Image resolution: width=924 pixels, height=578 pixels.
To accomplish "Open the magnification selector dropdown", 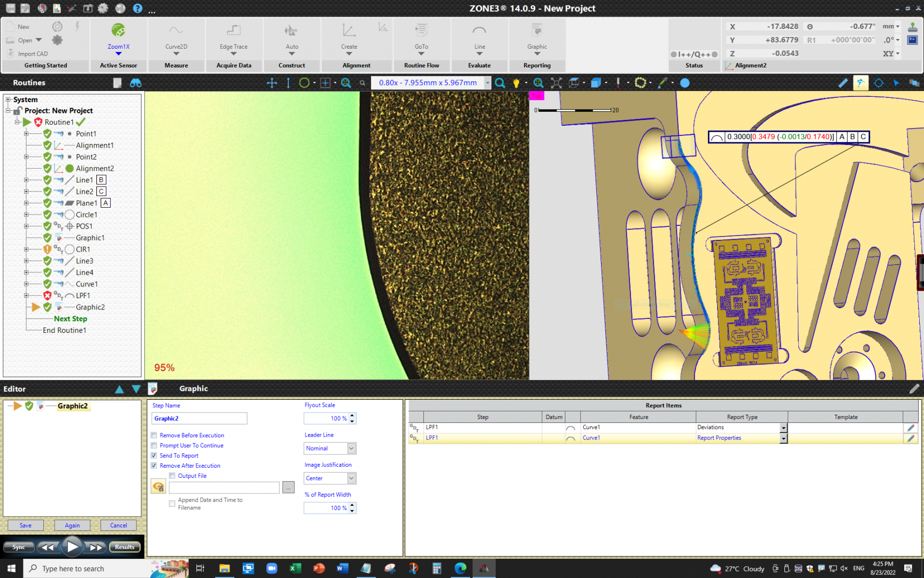I will point(487,82).
